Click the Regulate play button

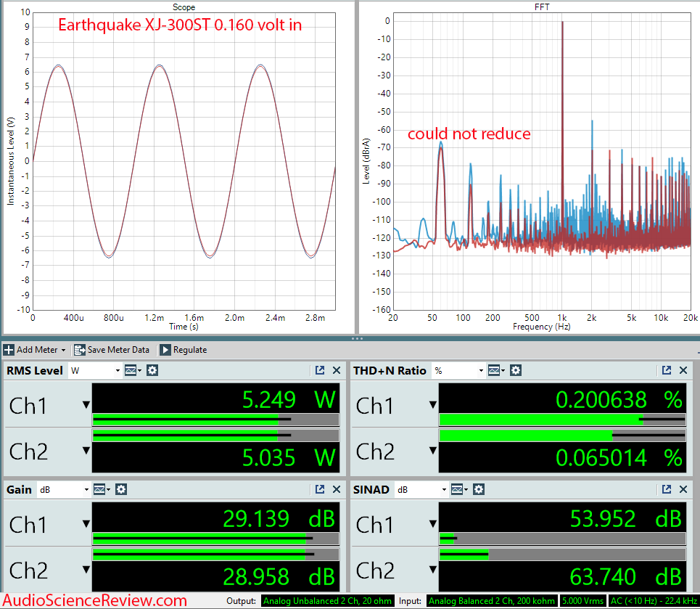tap(165, 350)
